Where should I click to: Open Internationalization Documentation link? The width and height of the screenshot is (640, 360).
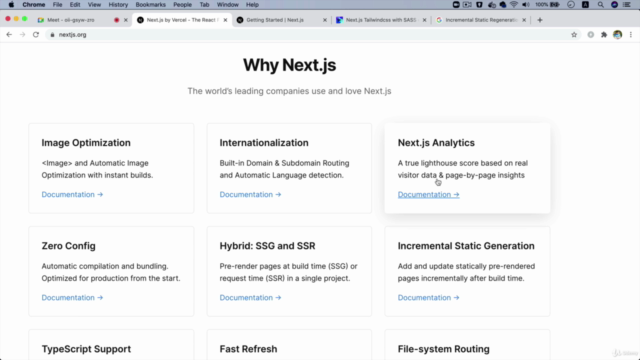[x=251, y=195]
